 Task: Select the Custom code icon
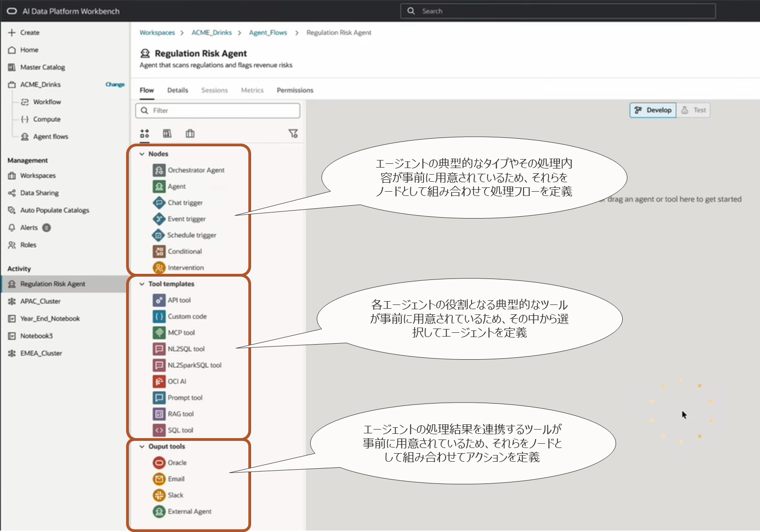pos(159,316)
